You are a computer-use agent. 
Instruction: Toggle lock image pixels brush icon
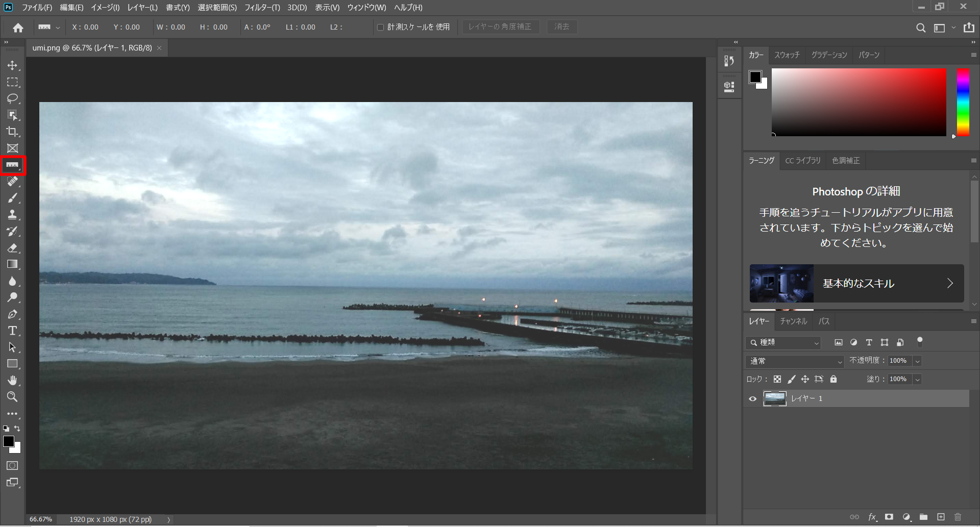pos(791,379)
